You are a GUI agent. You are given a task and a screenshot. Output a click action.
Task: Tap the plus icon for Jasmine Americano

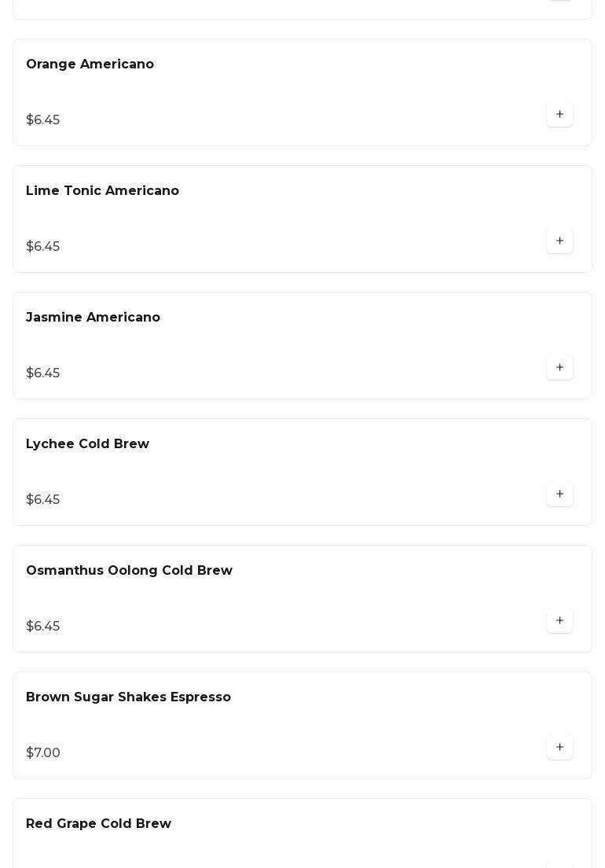coord(559,368)
